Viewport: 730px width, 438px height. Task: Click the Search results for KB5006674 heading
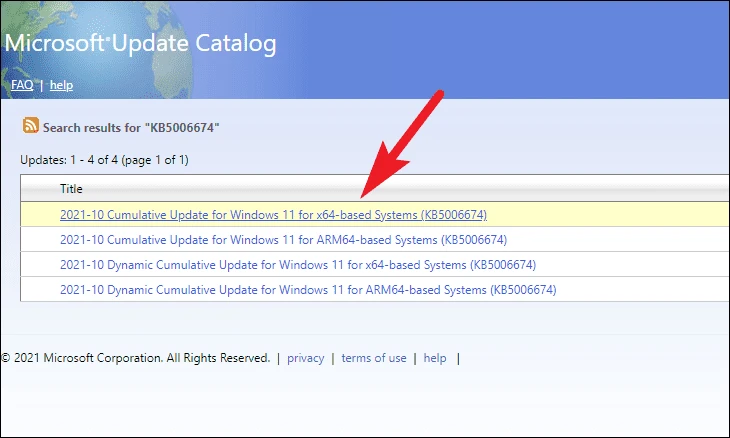pyautogui.click(x=131, y=128)
